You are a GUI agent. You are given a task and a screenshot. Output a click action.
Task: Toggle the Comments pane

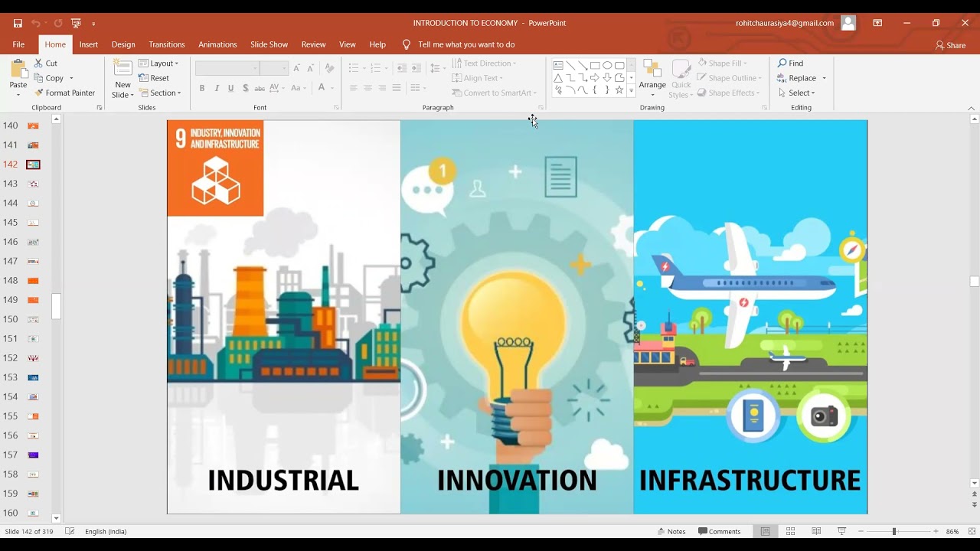coord(719,531)
